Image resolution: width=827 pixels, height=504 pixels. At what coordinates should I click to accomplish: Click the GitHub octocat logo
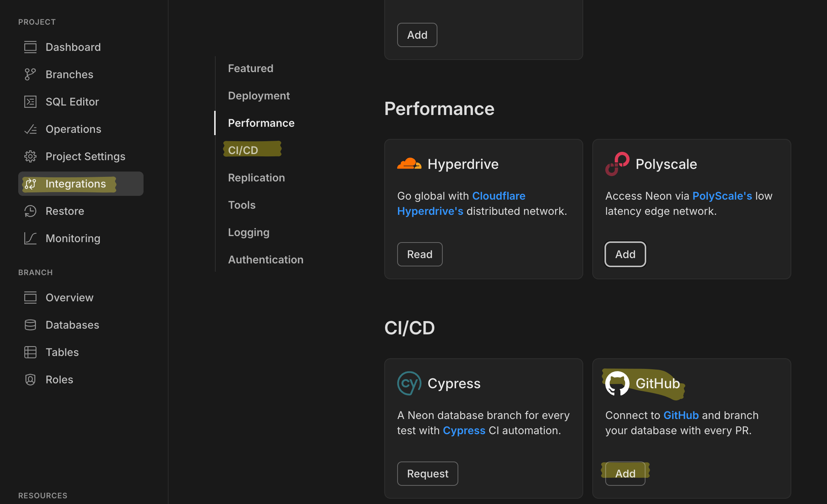coord(617,383)
